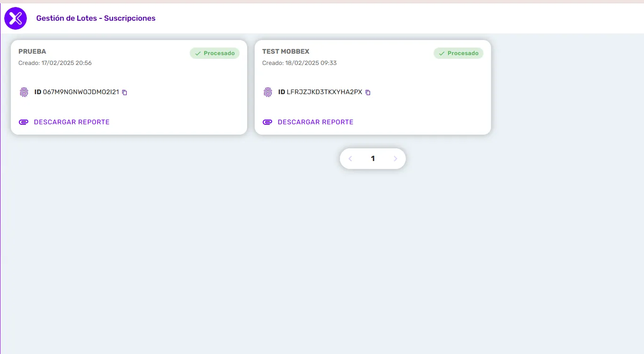Click the TEST MOBBEX lot title

(286, 51)
